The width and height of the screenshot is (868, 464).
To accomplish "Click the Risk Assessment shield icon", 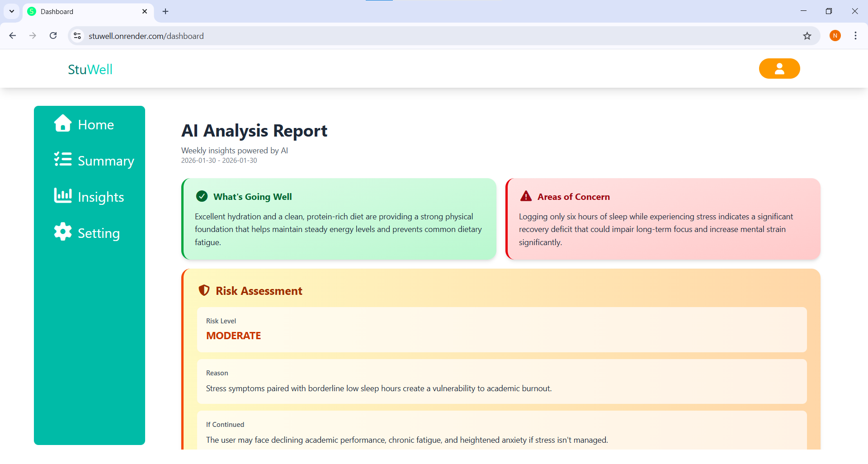I will point(204,290).
